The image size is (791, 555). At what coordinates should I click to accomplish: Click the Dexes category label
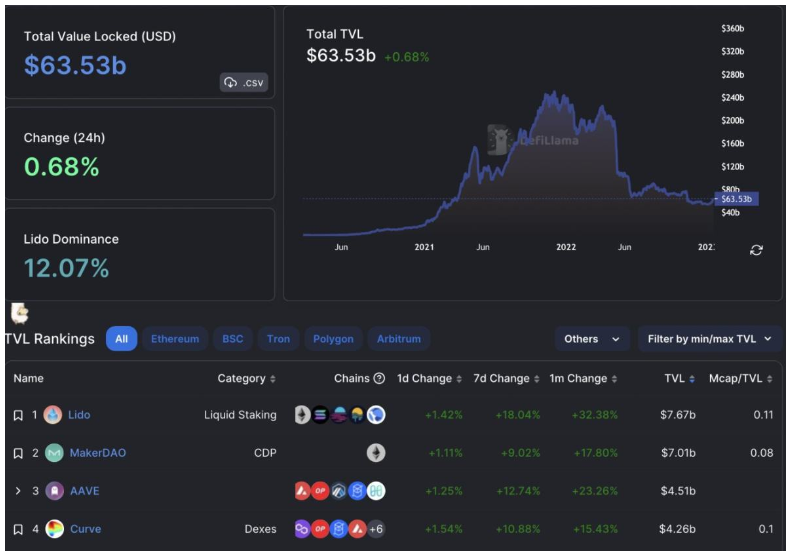pos(260,529)
